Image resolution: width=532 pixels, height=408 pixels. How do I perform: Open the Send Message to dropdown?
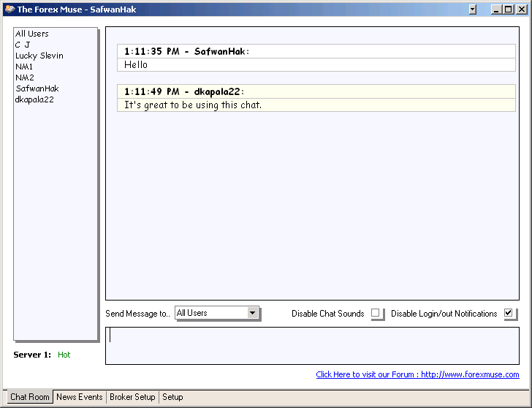(x=253, y=313)
